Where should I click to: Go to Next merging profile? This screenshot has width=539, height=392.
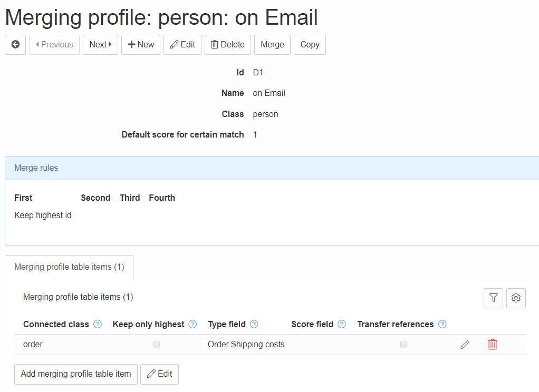(x=100, y=45)
